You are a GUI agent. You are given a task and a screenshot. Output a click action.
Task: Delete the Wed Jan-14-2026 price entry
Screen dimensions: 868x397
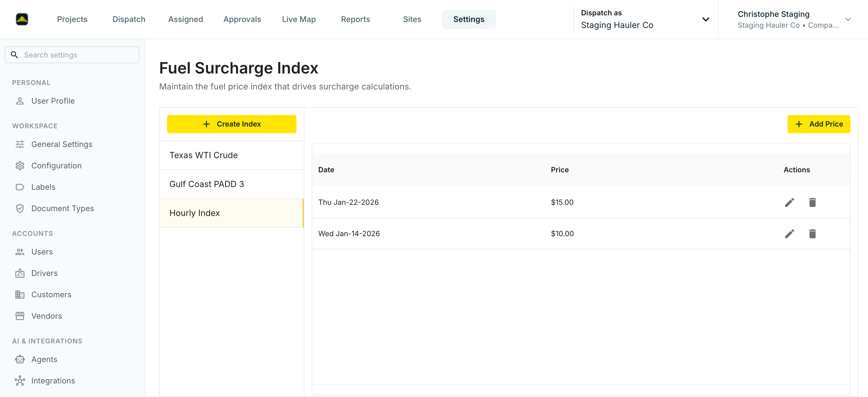(813, 234)
